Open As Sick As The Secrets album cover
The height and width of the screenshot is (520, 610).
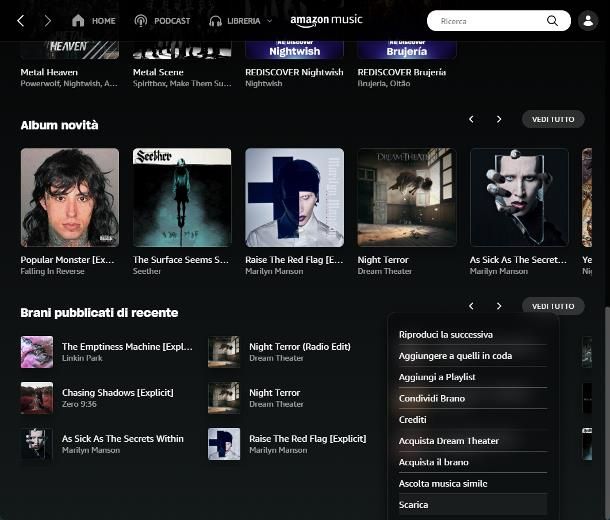pyautogui.click(x=519, y=197)
